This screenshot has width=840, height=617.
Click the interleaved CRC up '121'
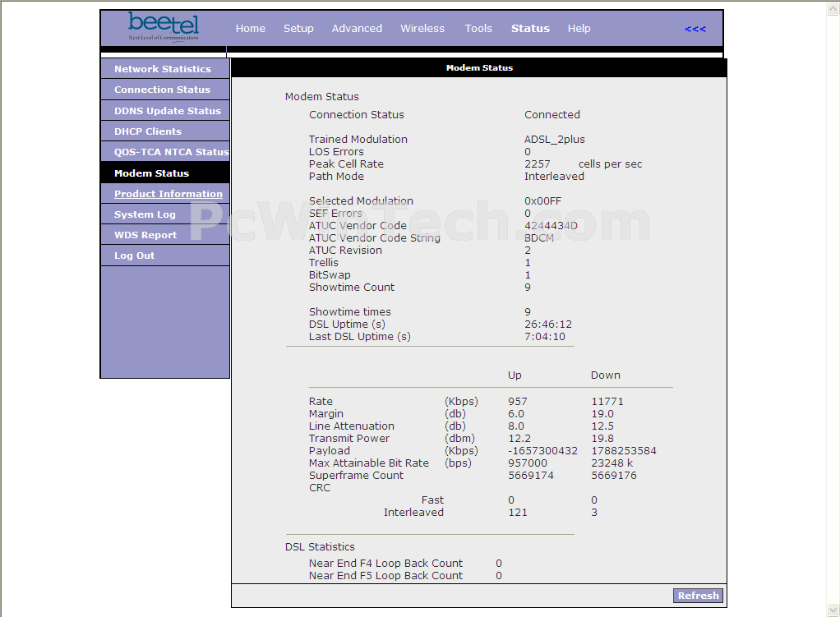coord(518,512)
